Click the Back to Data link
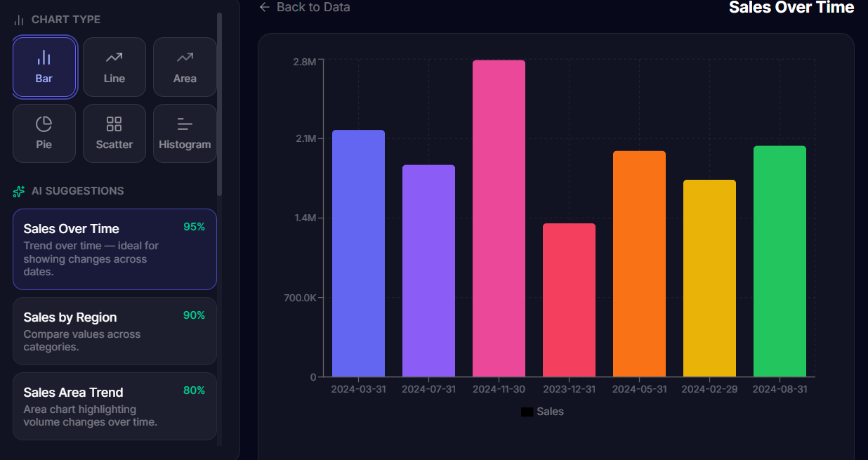868x460 pixels. pos(304,7)
